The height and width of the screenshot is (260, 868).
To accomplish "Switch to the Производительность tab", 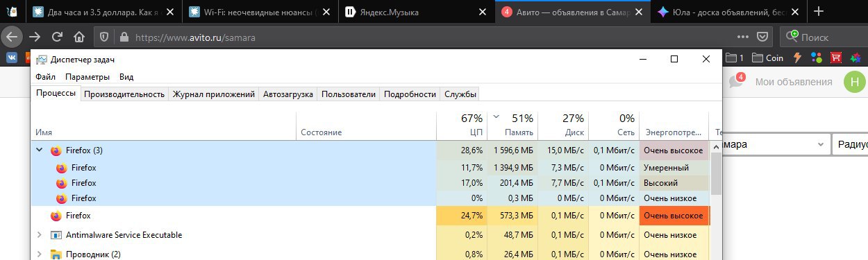I will pos(124,94).
